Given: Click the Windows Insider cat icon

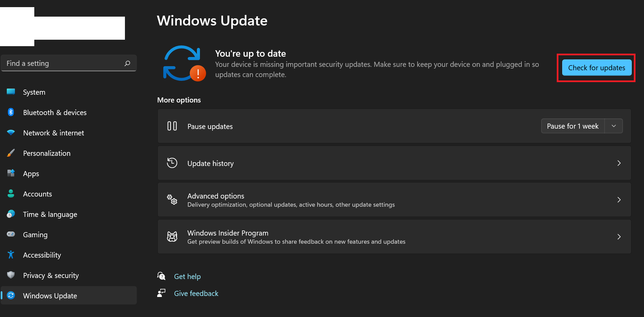Looking at the screenshot, I should click(x=172, y=237).
